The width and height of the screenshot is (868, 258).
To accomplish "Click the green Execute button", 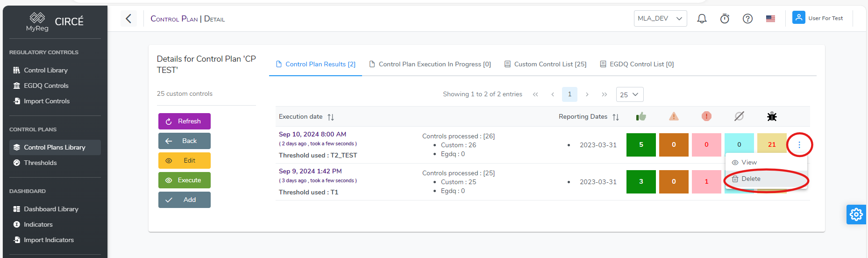I will (x=185, y=180).
